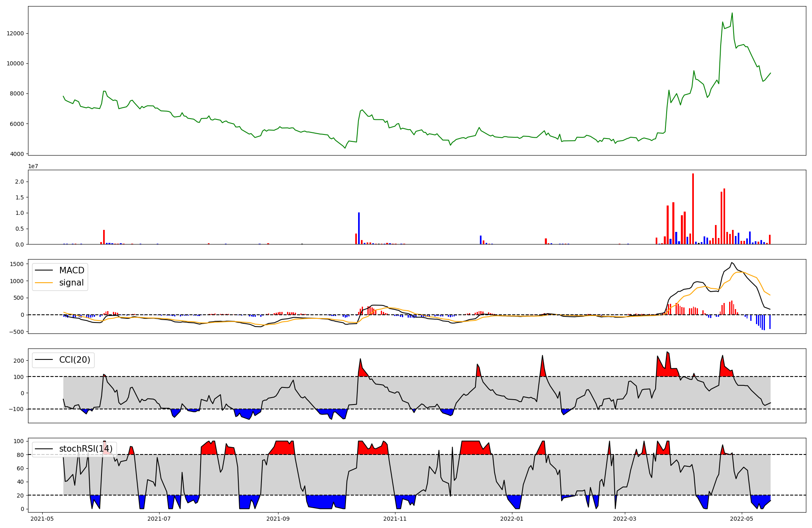Screen dimensions: 812x528
Task: Click the MACD legend entry label
Action: click(x=72, y=270)
